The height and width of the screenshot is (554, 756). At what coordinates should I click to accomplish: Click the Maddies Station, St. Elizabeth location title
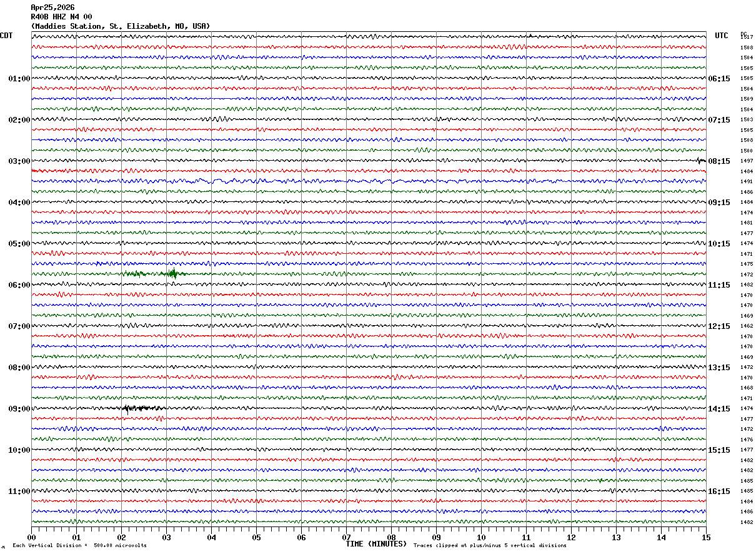pyautogui.click(x=121, y=26)
